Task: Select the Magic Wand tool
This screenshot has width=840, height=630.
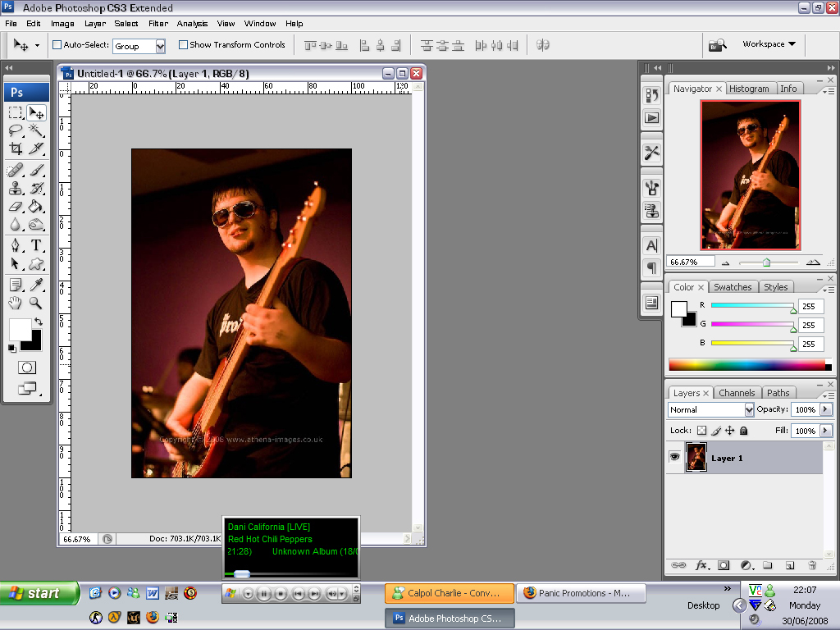Action: [x=36, y=130]
